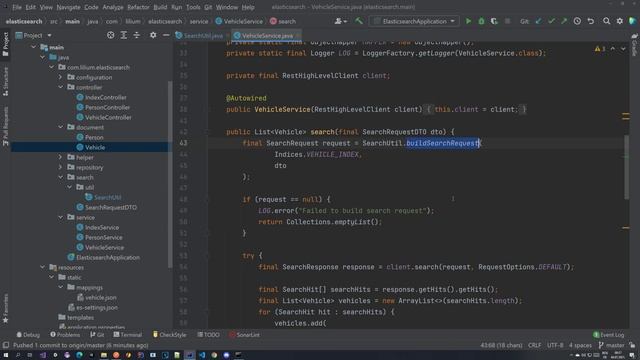
Task: Rollback changes with the undo arrow icon
Action: (591, 21)
